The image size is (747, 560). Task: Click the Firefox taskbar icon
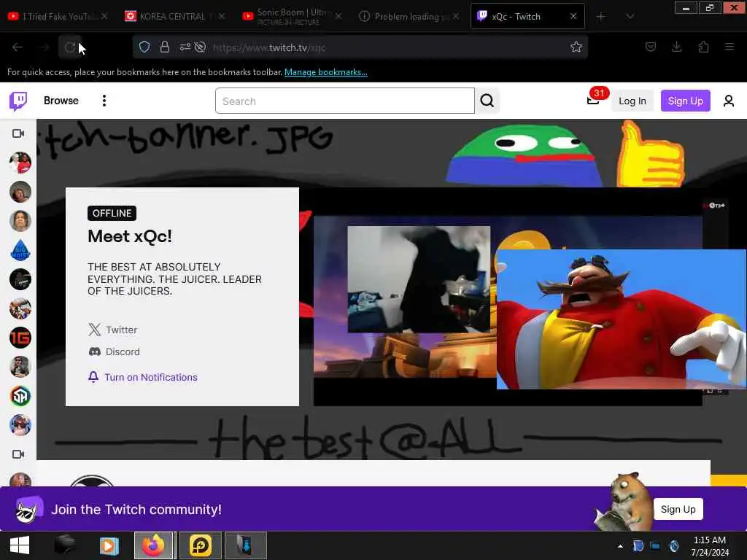[x=153, y=545]
